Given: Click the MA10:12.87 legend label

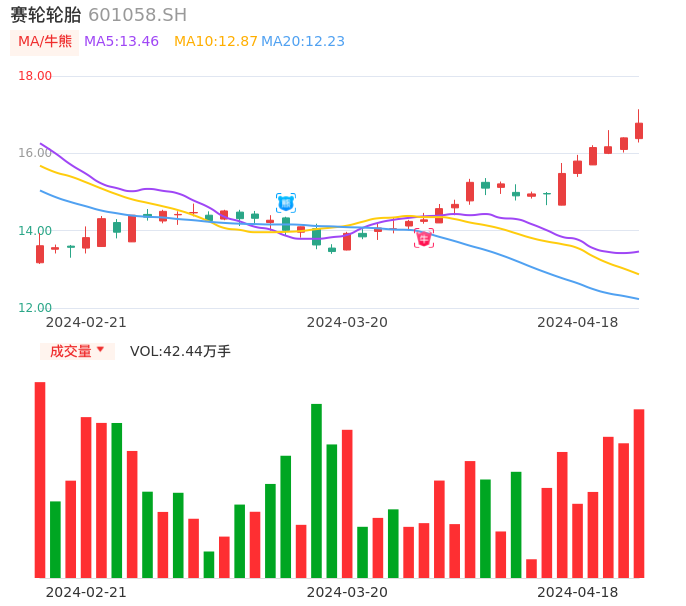Looking at the screenshot, I should click(x=216, y=42).
